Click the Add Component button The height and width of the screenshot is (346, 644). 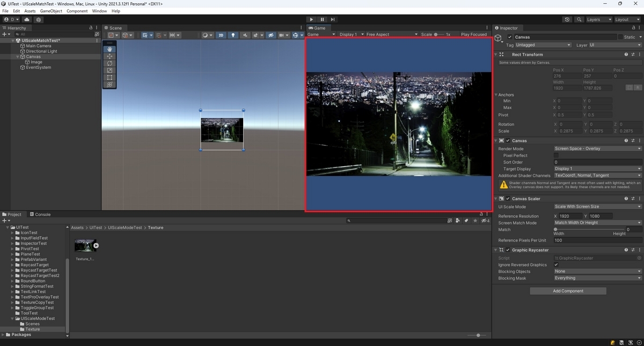[x=568, y=291]
